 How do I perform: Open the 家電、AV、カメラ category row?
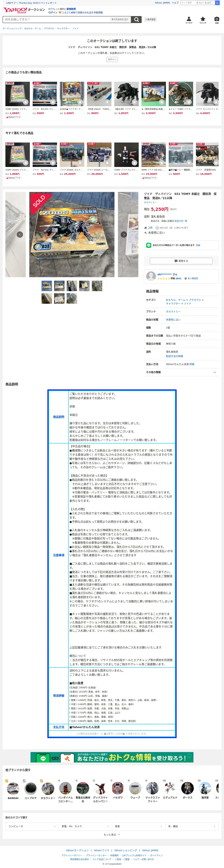tap(85, 826)
